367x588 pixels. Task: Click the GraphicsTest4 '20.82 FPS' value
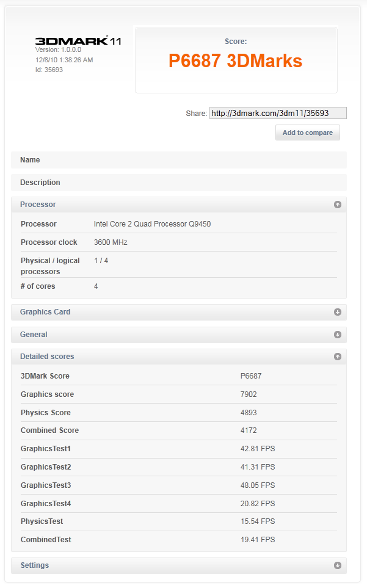(258, 503)
